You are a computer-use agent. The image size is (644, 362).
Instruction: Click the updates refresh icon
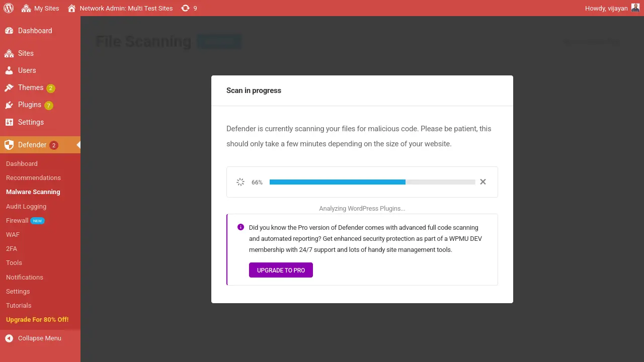pyautogui.click(x=186, y=8)
